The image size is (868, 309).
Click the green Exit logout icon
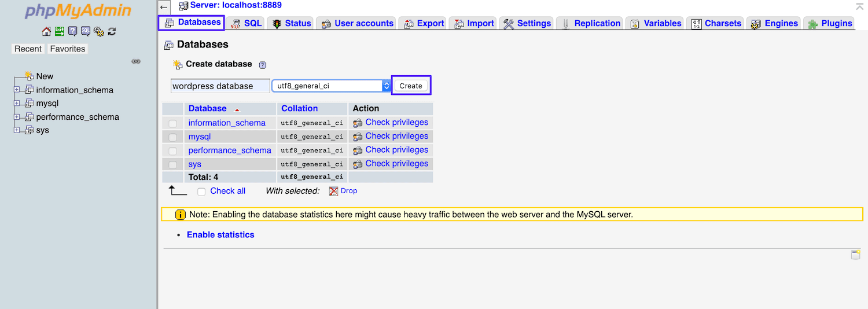pos(59,31)
